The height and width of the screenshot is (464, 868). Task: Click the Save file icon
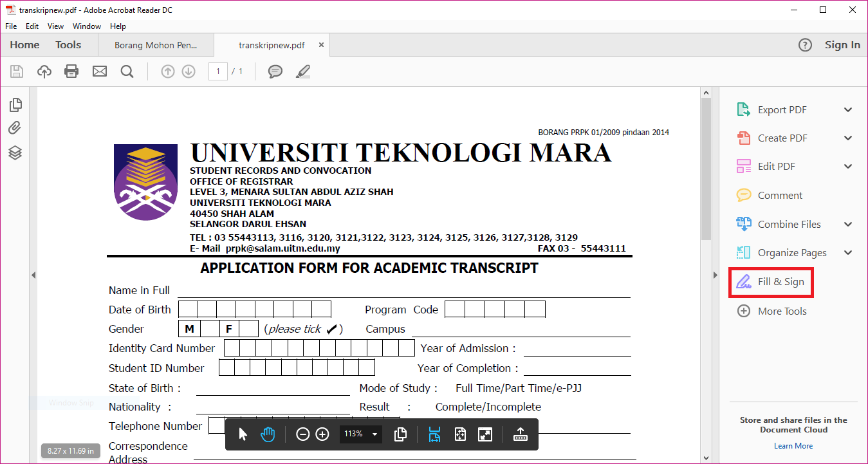(x=17, y=71)
